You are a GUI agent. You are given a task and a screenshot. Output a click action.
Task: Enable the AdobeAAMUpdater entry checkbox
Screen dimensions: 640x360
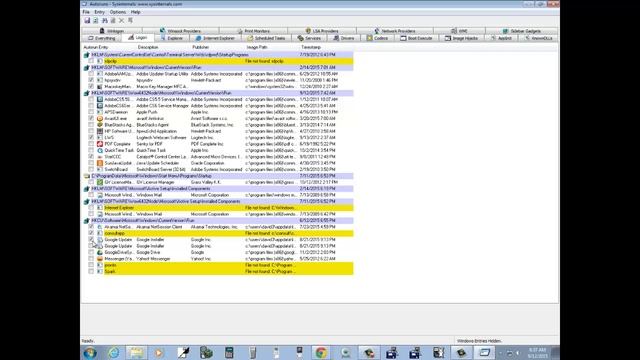91,74
